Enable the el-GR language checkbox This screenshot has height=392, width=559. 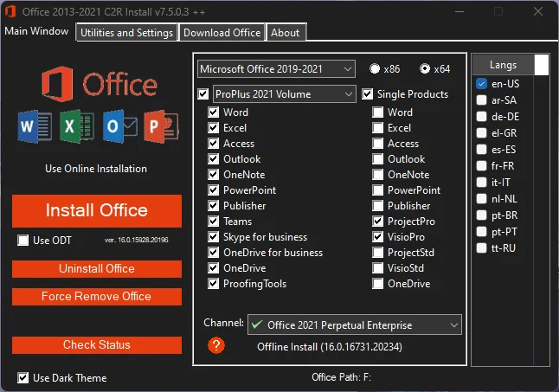coord(482,133)
